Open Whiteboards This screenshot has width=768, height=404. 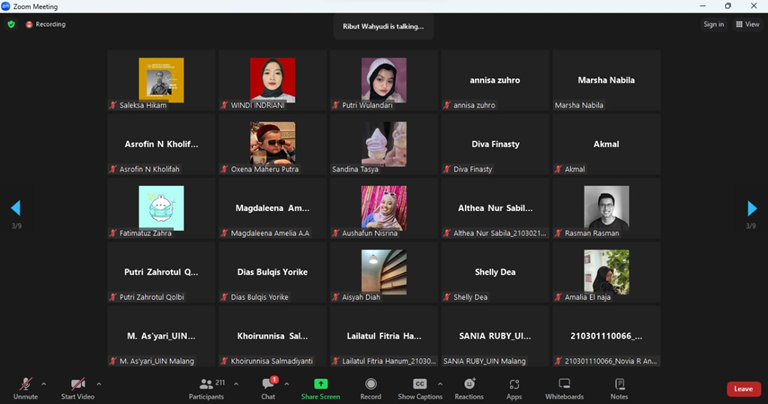point(564,387)
